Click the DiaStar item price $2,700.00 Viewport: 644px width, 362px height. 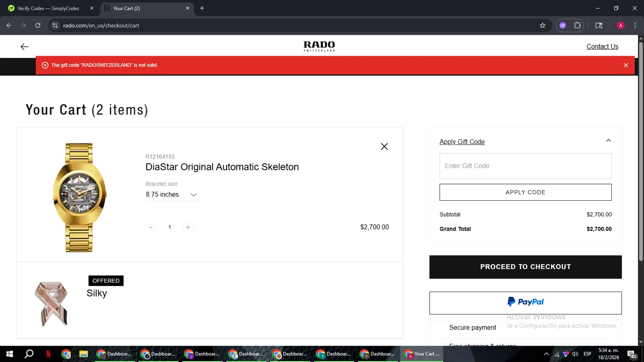tap(374, 227)
